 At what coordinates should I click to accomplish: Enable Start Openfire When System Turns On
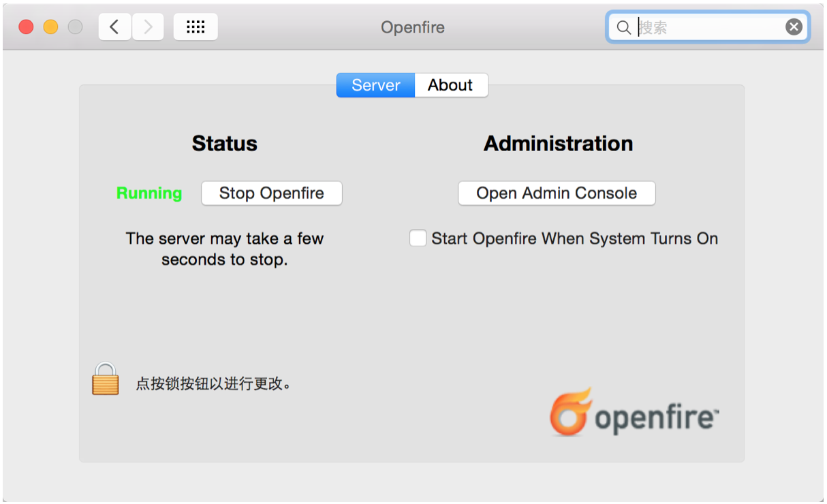[418, 238]
